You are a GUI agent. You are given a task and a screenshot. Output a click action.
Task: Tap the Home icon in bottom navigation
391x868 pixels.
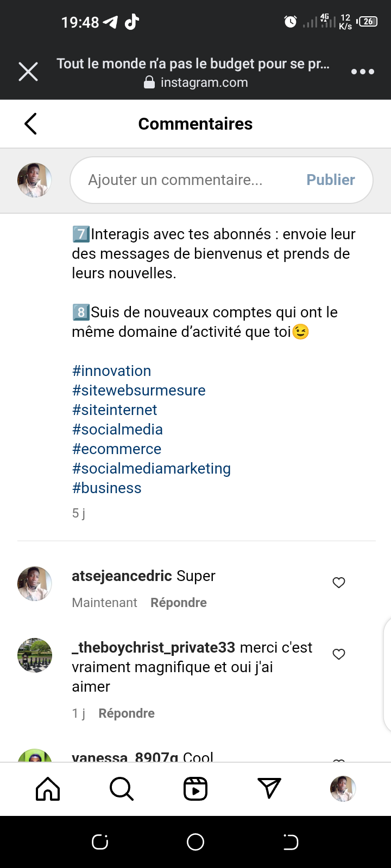click(48, 789)
